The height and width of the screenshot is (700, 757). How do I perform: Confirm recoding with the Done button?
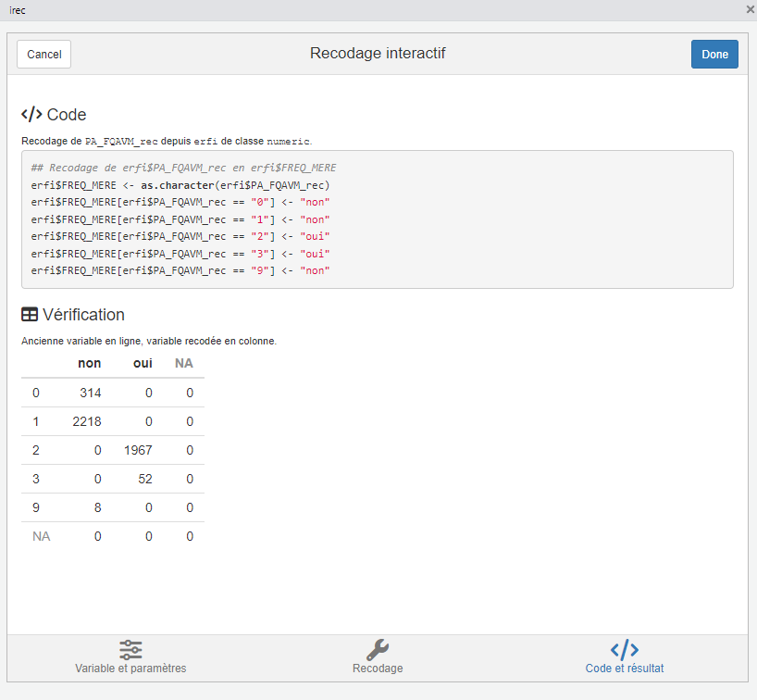point(714,55)
